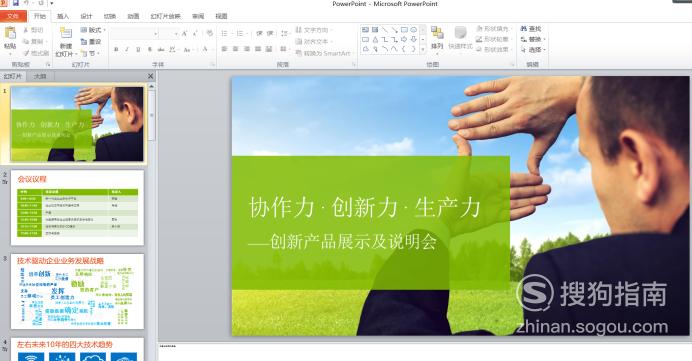Screen dimensions: 692x361
Task: Open the font size combo box
Action: [169, 34]
